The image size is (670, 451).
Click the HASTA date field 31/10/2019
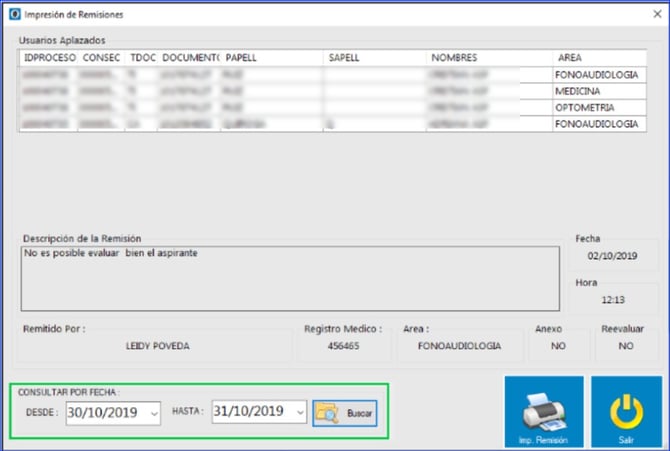pyautogui.click(x=251, y=412)
